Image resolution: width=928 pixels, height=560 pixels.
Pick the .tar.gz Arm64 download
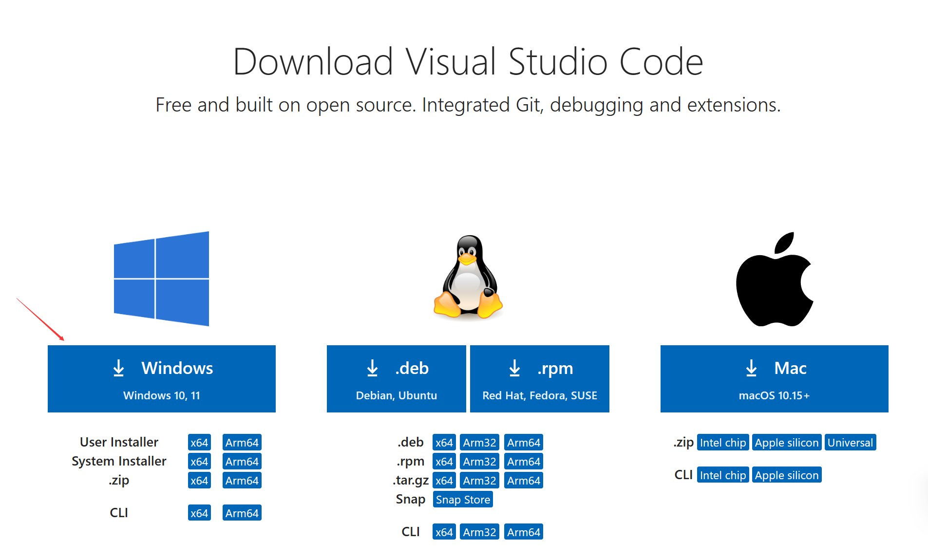[524, 480]
